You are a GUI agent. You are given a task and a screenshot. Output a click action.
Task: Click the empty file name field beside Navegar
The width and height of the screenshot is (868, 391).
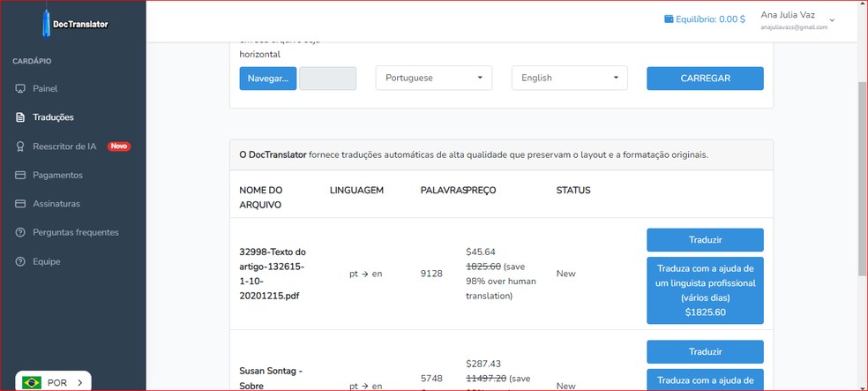[x=328, y=78]
